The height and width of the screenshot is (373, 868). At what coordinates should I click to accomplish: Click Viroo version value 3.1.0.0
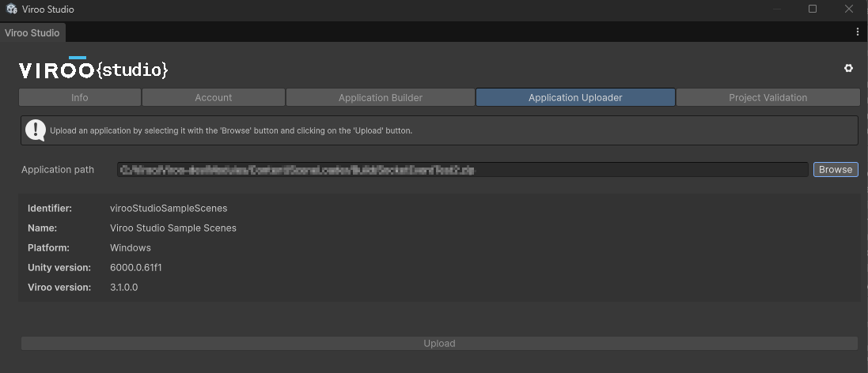(x=124, y=288)
